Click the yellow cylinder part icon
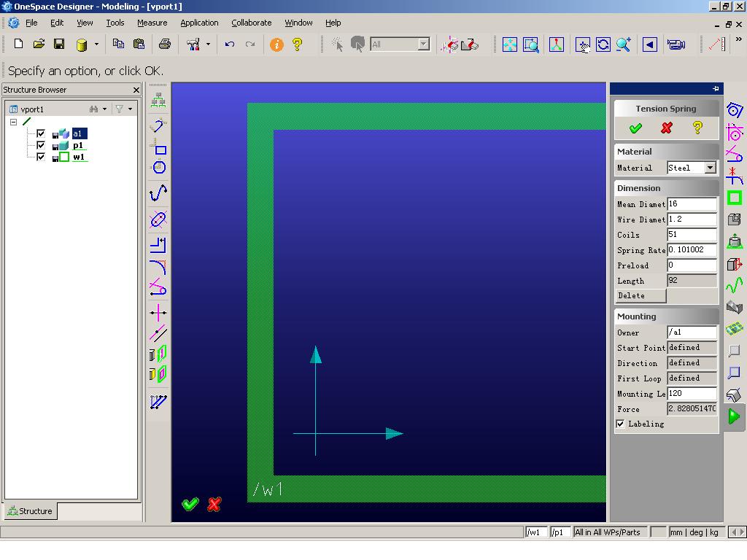Image resolution: width=747 pixels, height=560 pixels. [82, 44]
